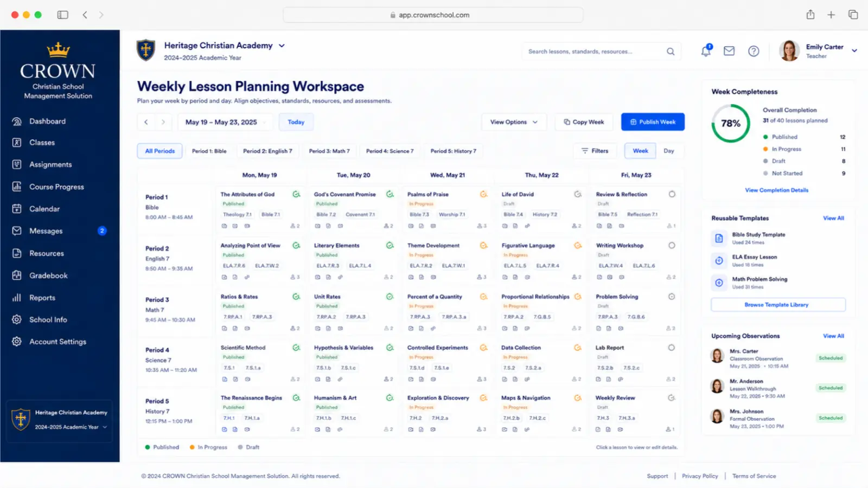Select the Period 3: Math 7 tab
Viewport: 868px width, 488px height.
click(329, 151)
